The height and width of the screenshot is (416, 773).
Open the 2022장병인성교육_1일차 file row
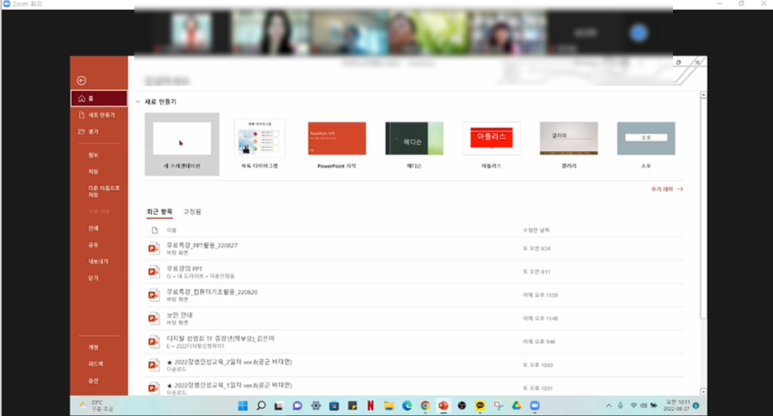414,387
